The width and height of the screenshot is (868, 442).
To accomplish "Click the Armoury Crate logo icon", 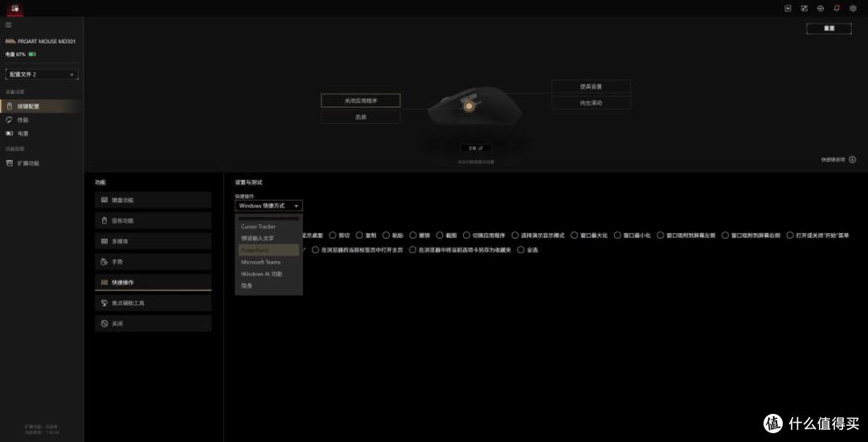I will click(14, 8).
